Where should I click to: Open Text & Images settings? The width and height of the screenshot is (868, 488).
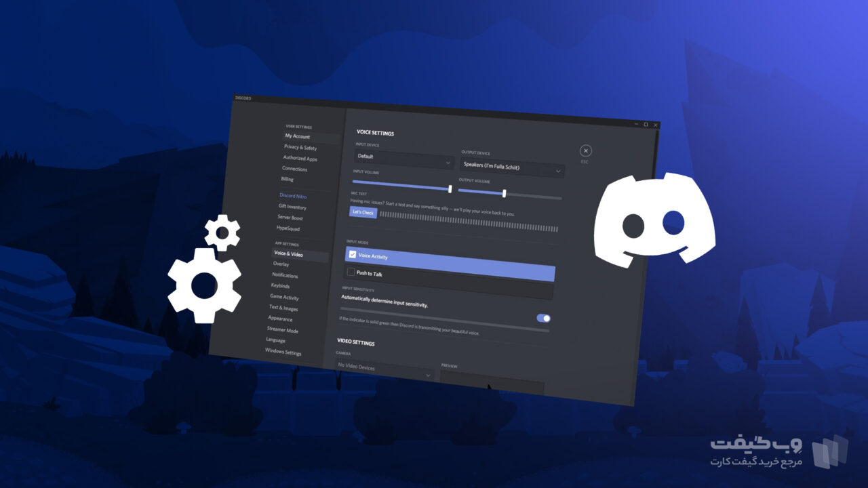point(283,308)
